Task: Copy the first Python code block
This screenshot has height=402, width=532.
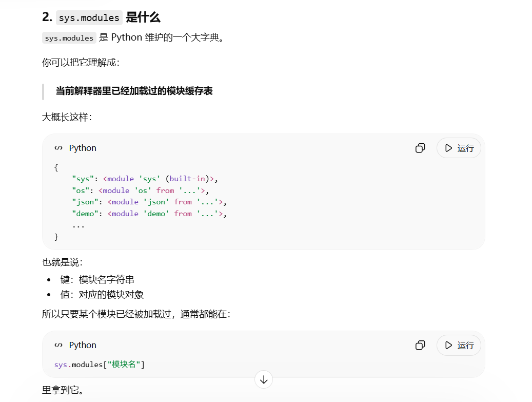Action: click(x=420, y=148)
